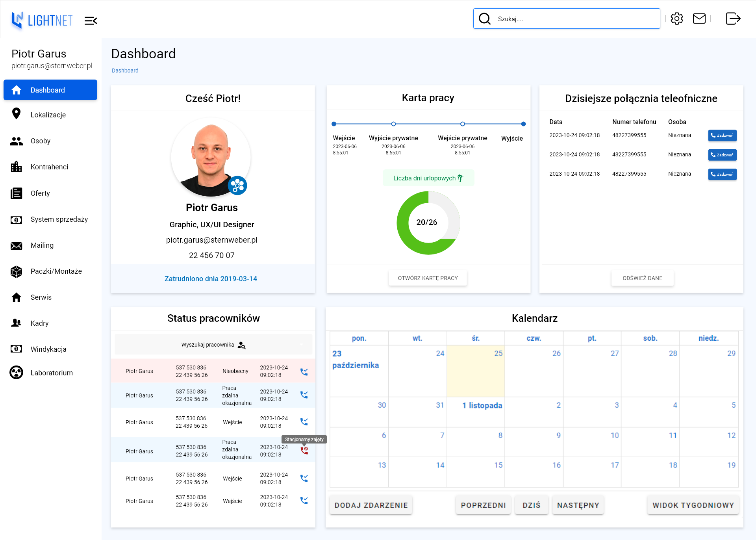Collapse the sidebar menu icon
Viewport: 756px width, 540px height.
[91, 20]
